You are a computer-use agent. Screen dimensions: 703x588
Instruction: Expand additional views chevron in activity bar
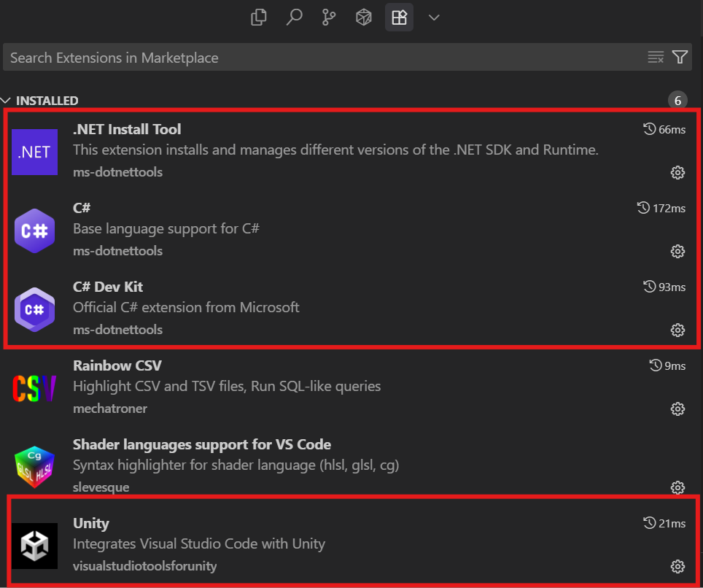coord(434,18)
